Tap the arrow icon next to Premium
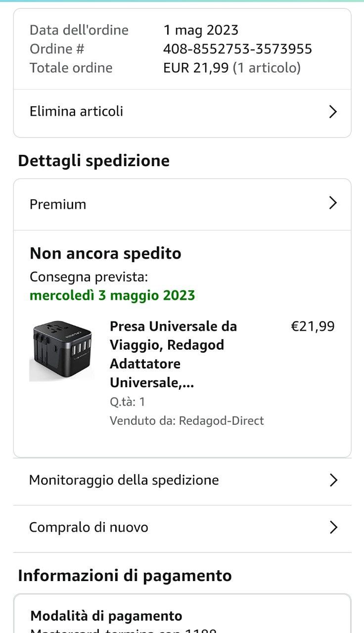The image size is (364, 633). 333,203
